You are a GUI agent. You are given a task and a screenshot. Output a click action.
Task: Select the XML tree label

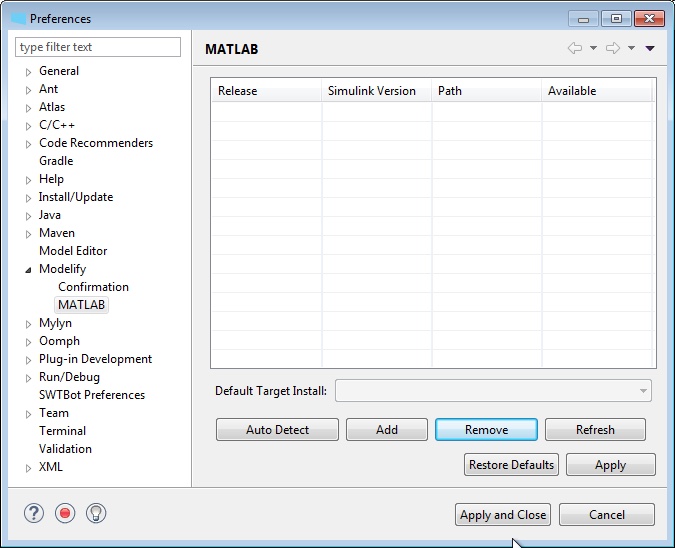(x=51, y=467)
